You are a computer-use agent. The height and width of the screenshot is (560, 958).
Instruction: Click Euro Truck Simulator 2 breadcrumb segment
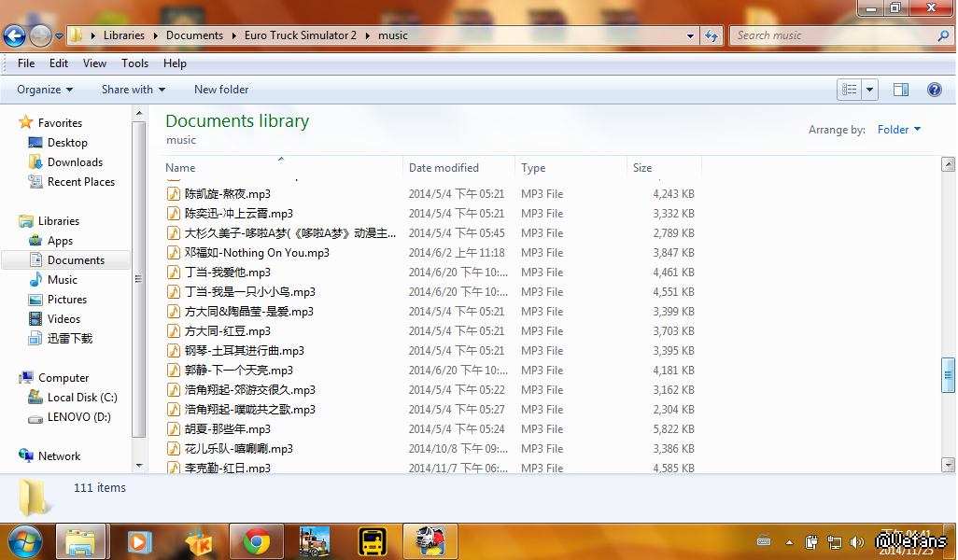click(300, 35)
